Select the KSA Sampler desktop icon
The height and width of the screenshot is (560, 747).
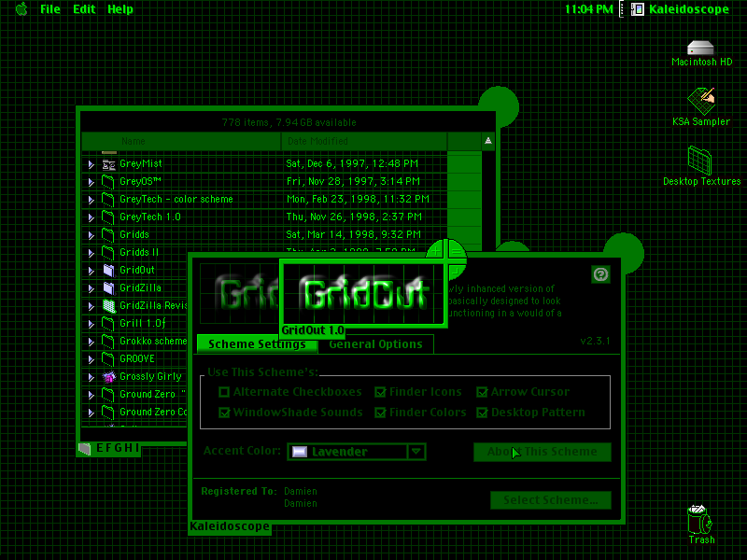pos(701,101)
